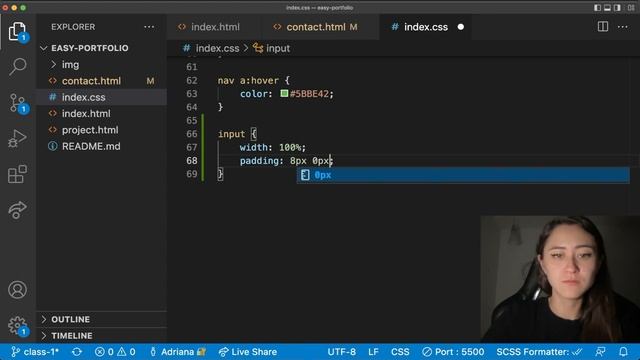Click the Port : 5500 live server

click(x=453, y=352)
